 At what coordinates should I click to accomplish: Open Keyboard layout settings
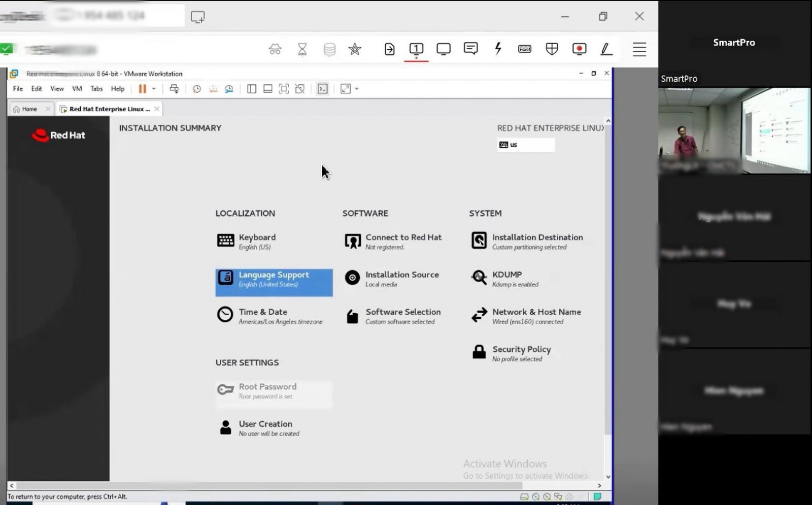[x=247, y=242]
